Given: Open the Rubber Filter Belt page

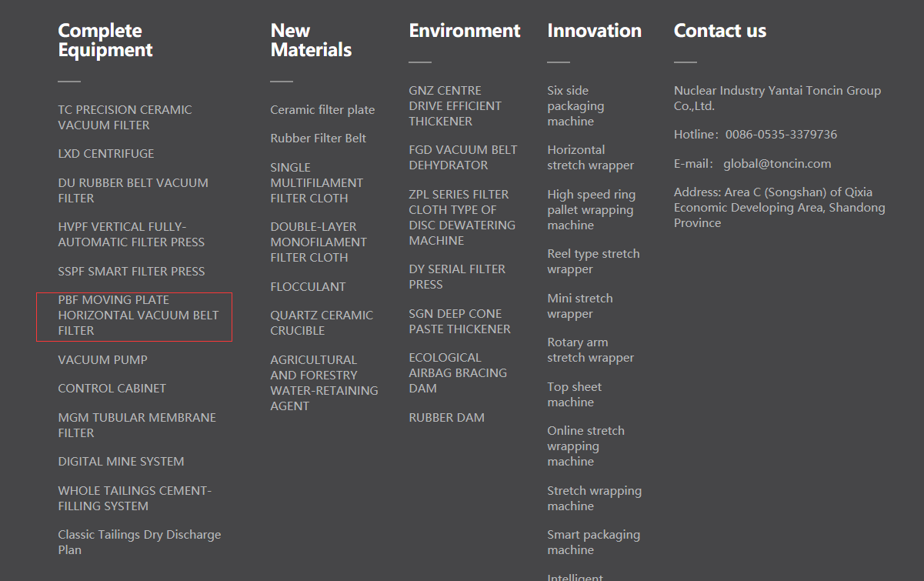Looking at the screenshot, I should click(x=318, y=139).
